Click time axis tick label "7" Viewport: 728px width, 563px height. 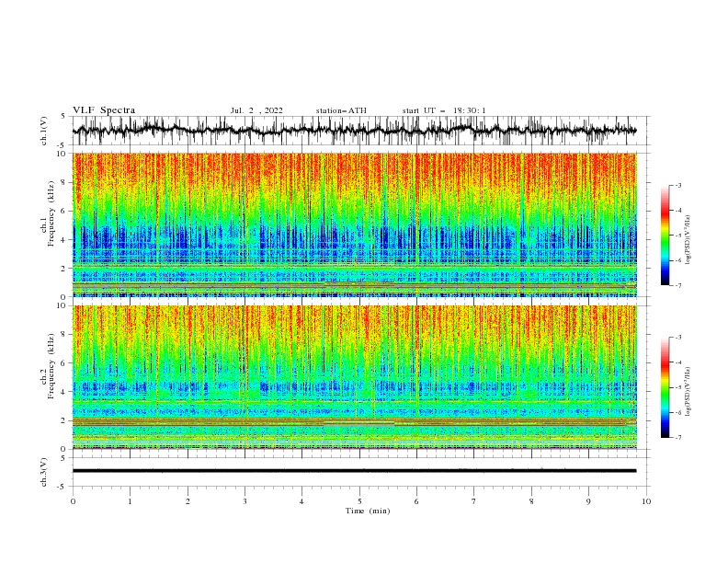pyautogui.click(x=474, y=501)
